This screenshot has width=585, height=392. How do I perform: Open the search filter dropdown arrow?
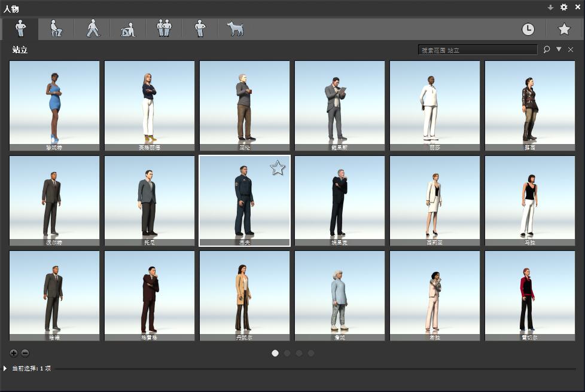559,50
